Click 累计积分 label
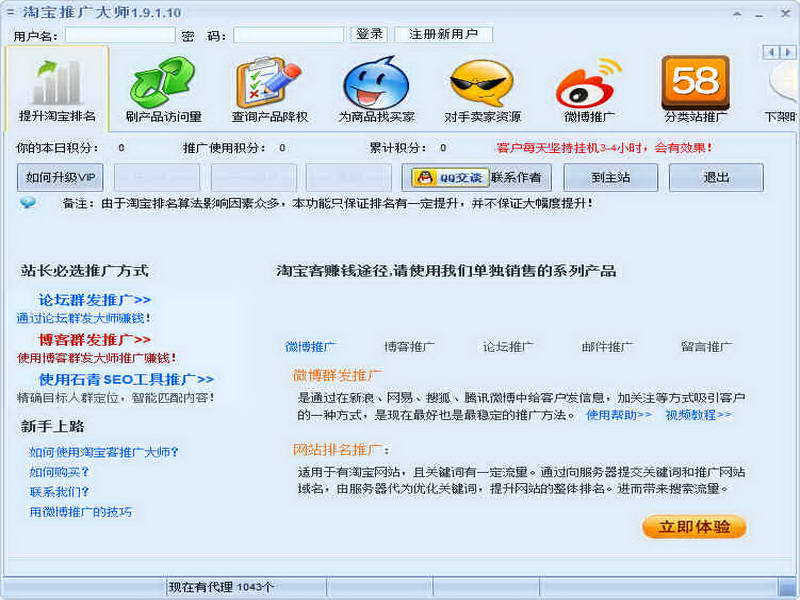 point(397,148)
